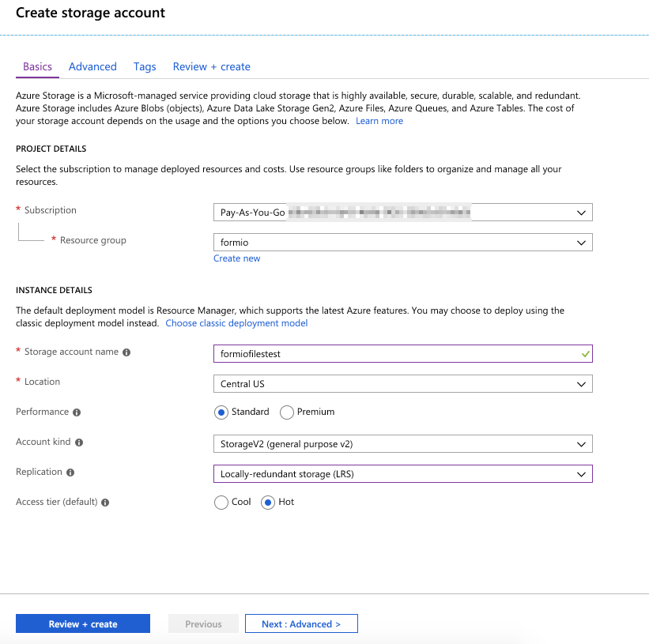Open the Location dropdown
649x644 pixels.
[x=402, y=384]
